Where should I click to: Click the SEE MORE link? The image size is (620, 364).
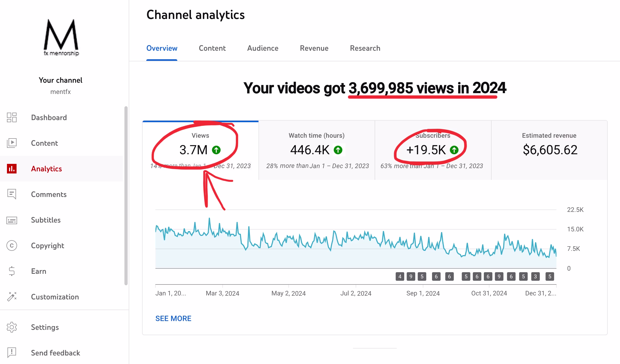click(x=173, y=318)
